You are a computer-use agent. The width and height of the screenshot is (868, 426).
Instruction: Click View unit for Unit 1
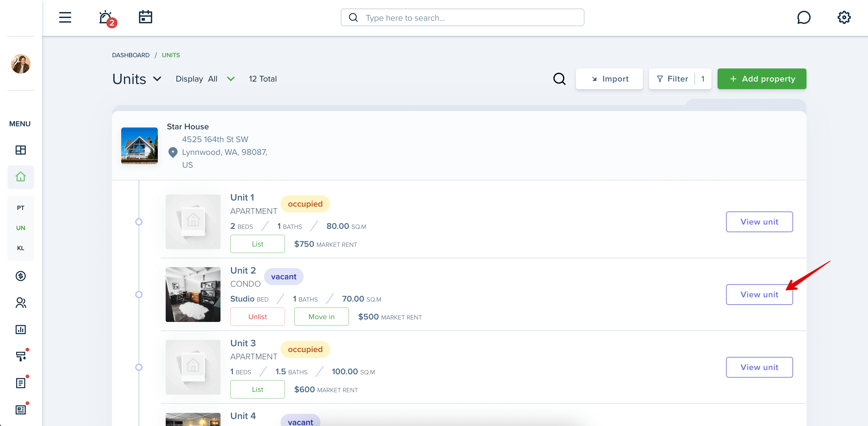click(x=759, y=222)
